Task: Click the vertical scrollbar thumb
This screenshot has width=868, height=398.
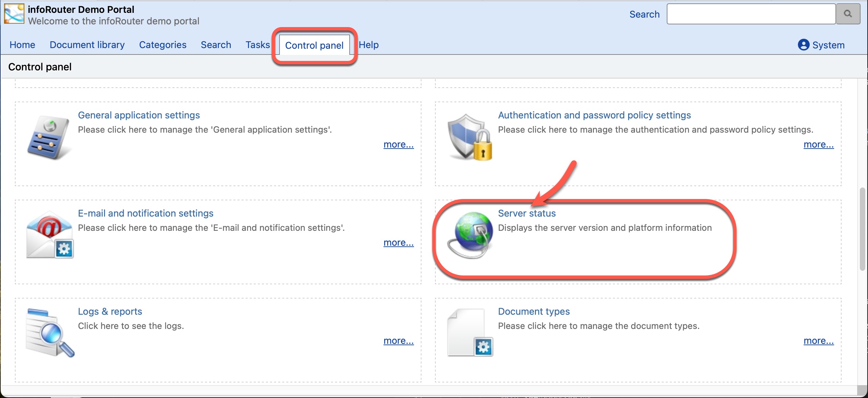Action: click(x=863, y=229)
